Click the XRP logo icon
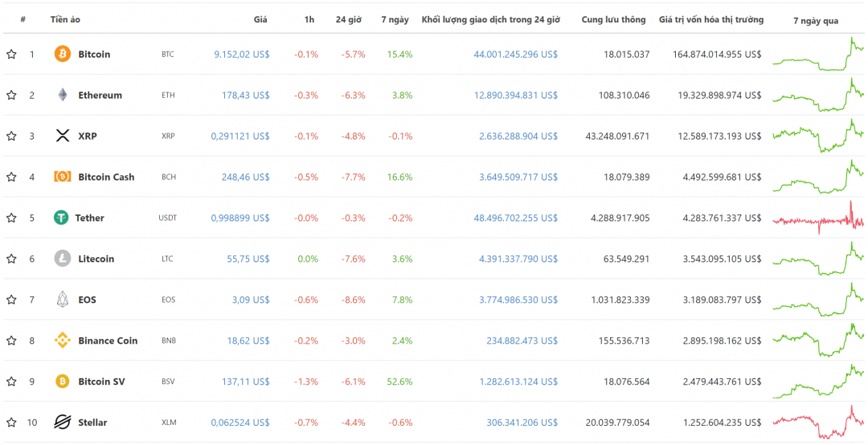868x445 pixels. pyautogui.click(x=63, y=136)
